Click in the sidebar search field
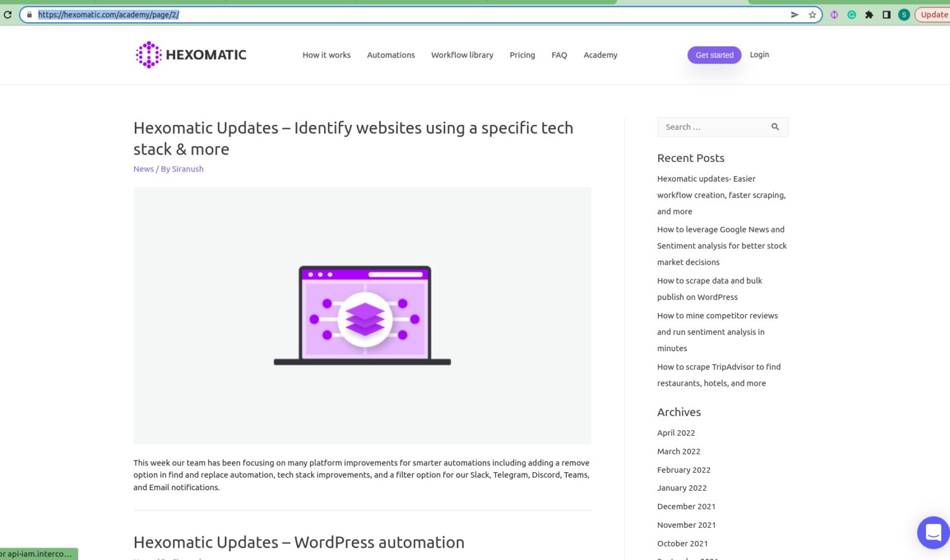 [711, 127]
